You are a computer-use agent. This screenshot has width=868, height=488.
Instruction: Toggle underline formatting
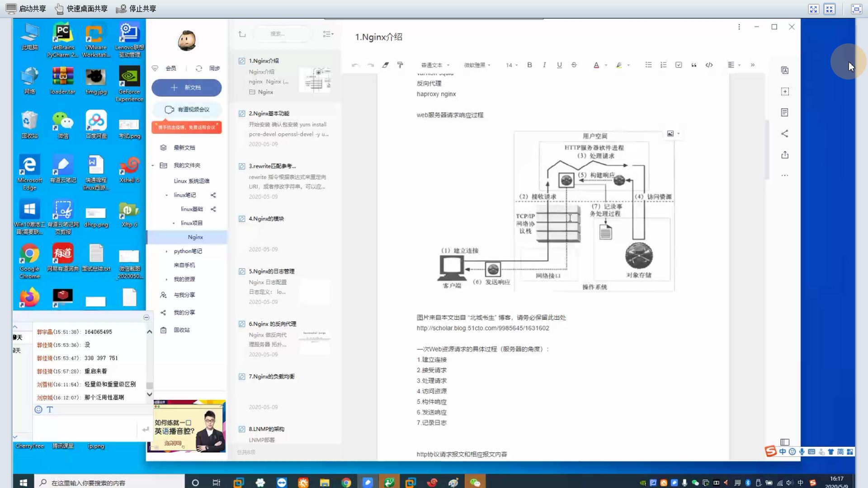559,65
